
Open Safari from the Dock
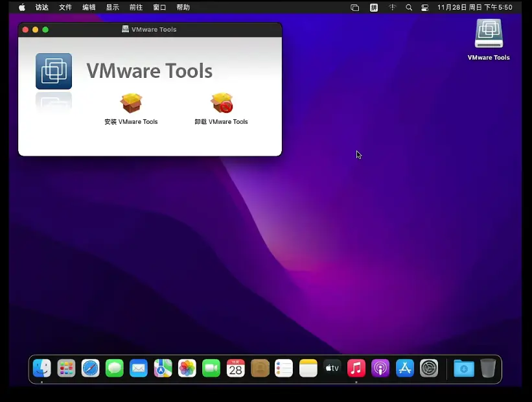[x=91, y=368]
